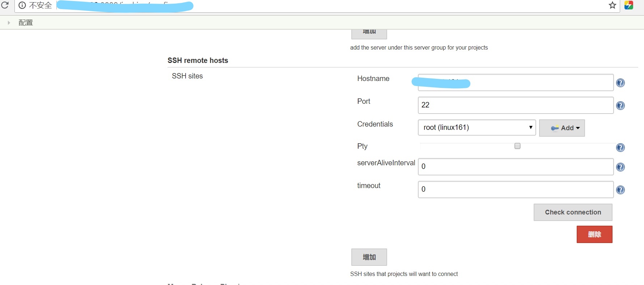Click the 'add the server under this server group' text
This screenshot has width=644, height=285.
tap(419, 48)
